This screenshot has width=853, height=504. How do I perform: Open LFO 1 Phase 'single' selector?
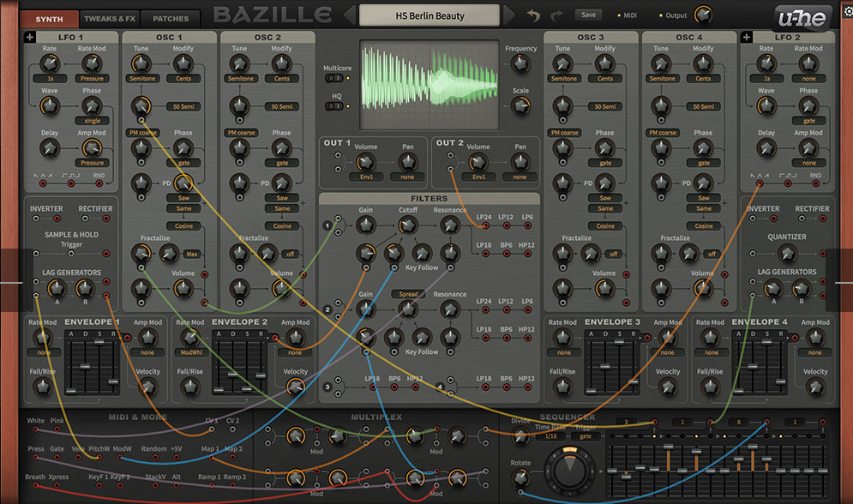point(92,121)
